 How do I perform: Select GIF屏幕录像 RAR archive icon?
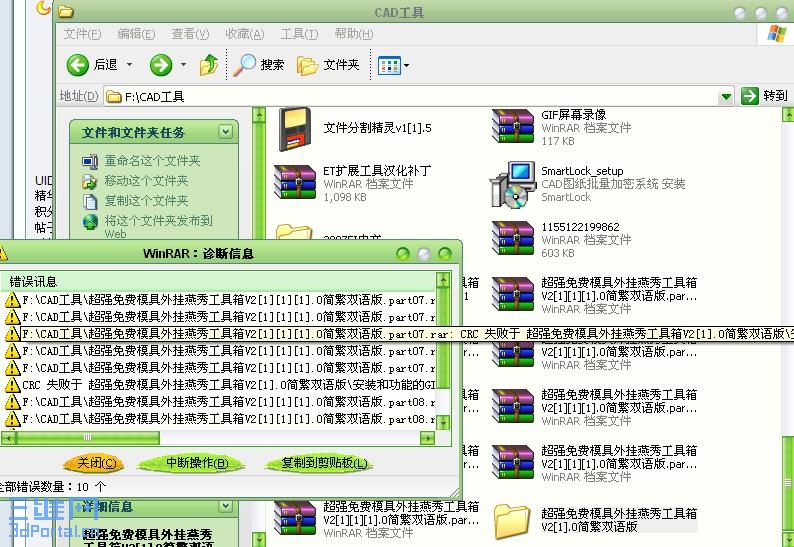click(513, 126)
